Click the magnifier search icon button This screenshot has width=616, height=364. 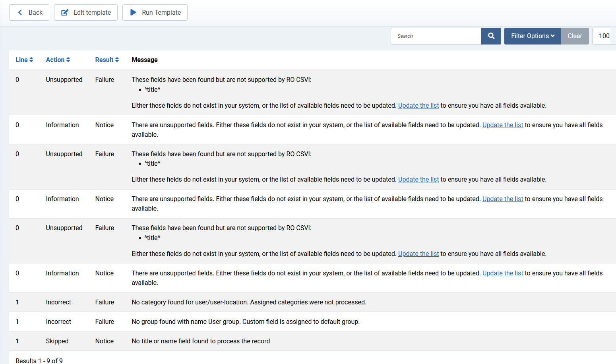[491, 36]
